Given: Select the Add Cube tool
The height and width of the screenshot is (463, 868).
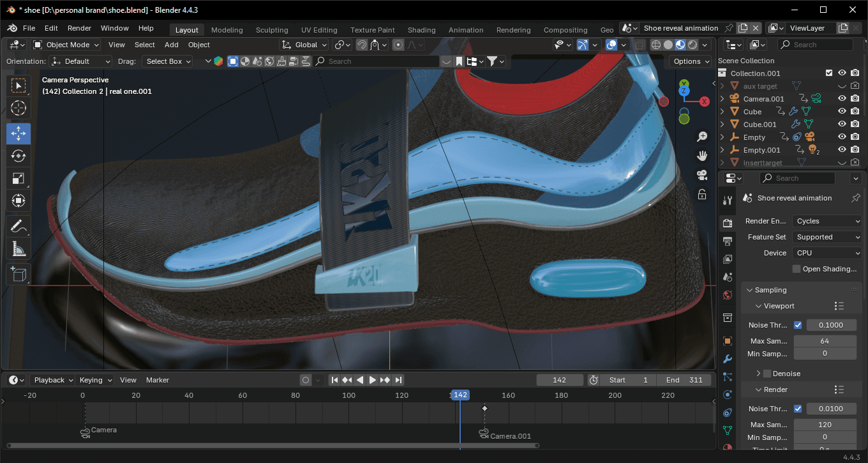Looking at the screenshot, I should point(19,274).
